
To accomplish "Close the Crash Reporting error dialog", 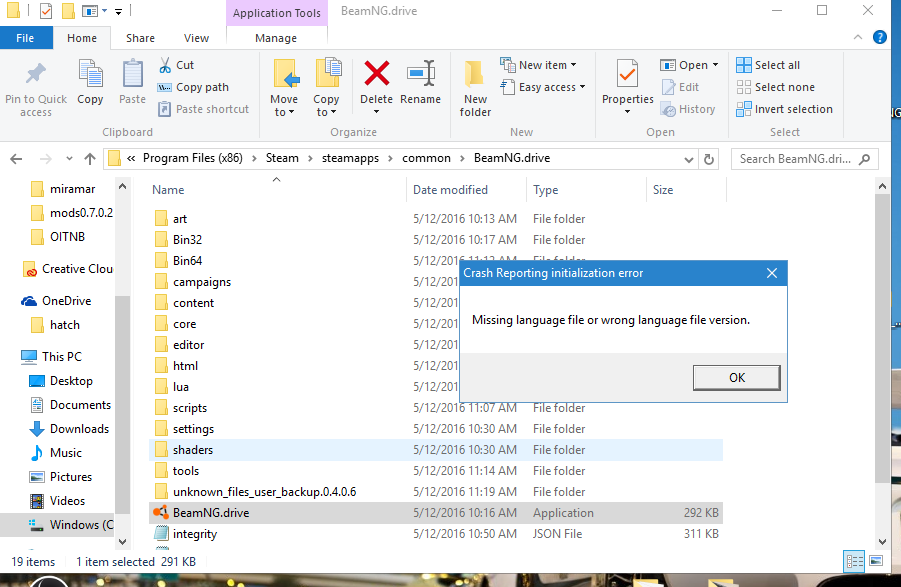I will coord(772,273).
